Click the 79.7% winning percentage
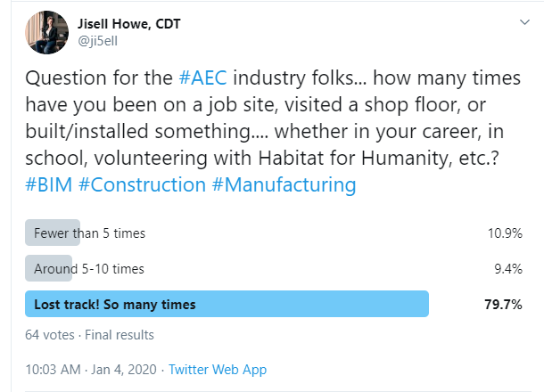 pyautogui.click(x=503, y=305)
